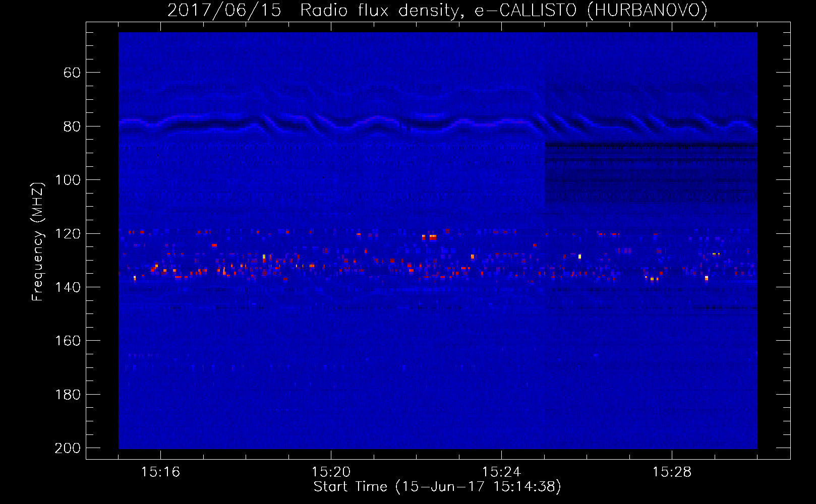Click the frequency axis label '140'
816x504 pixels.
[68, 287]
